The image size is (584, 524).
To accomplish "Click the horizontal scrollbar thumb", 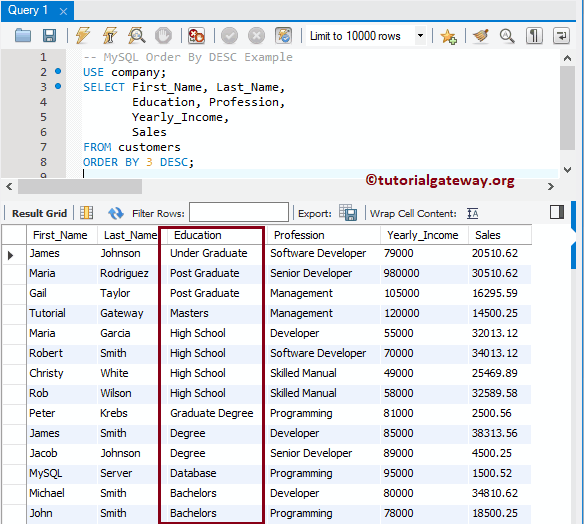I will click(80, 186).
